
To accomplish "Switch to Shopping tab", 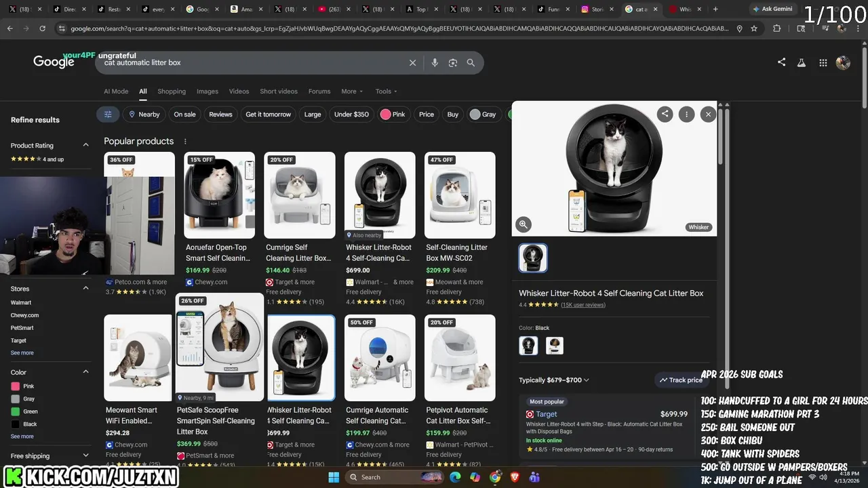I will point(172,91).
